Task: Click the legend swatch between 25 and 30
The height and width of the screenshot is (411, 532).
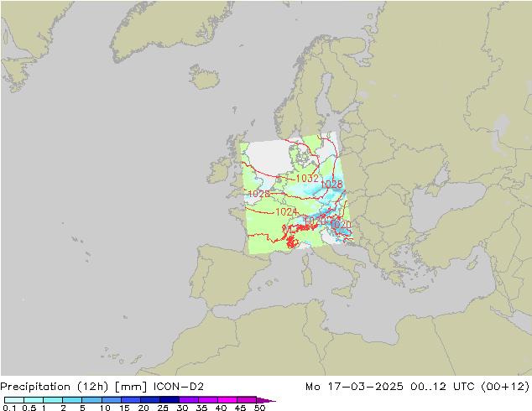Action: coord(170,400)
